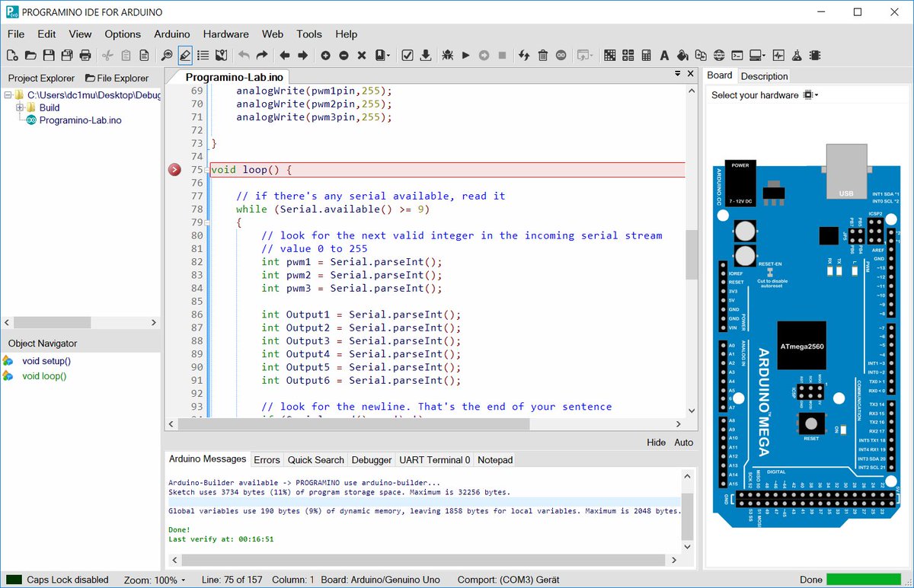
Task: Close the Programino-Lab.ino editor tab
Action: 690,74
